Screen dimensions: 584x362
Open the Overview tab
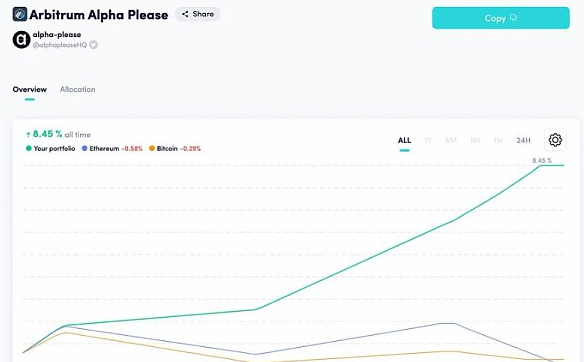[30, 89]
